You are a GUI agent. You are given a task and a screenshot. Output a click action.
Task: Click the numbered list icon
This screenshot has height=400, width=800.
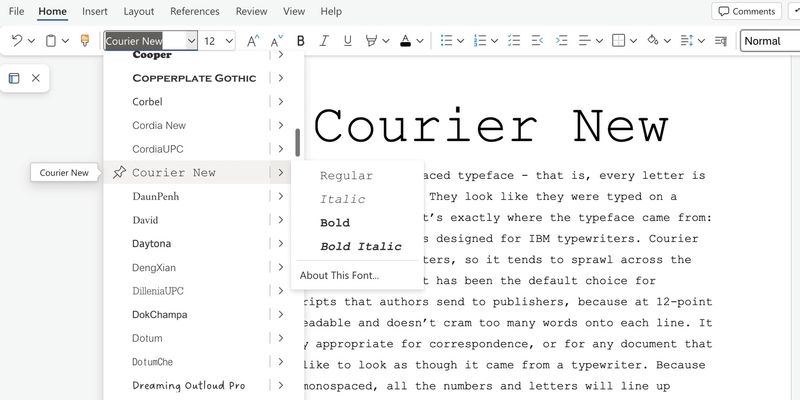480,41
